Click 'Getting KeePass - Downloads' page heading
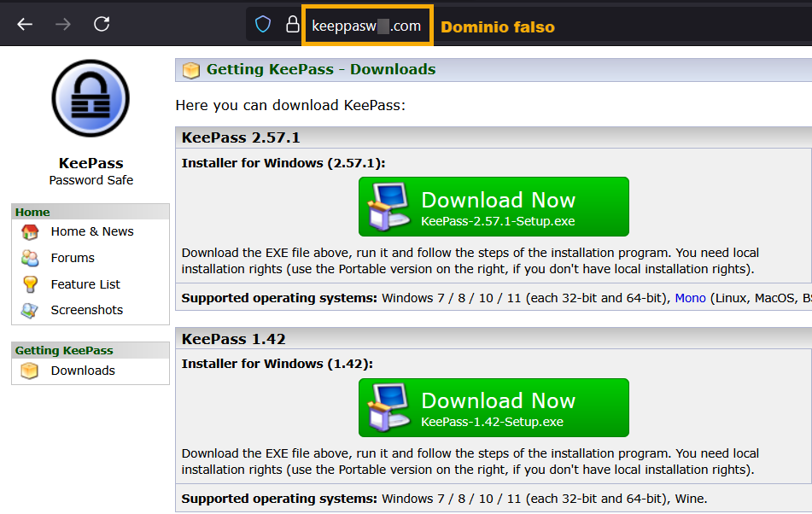 (321, 69)
